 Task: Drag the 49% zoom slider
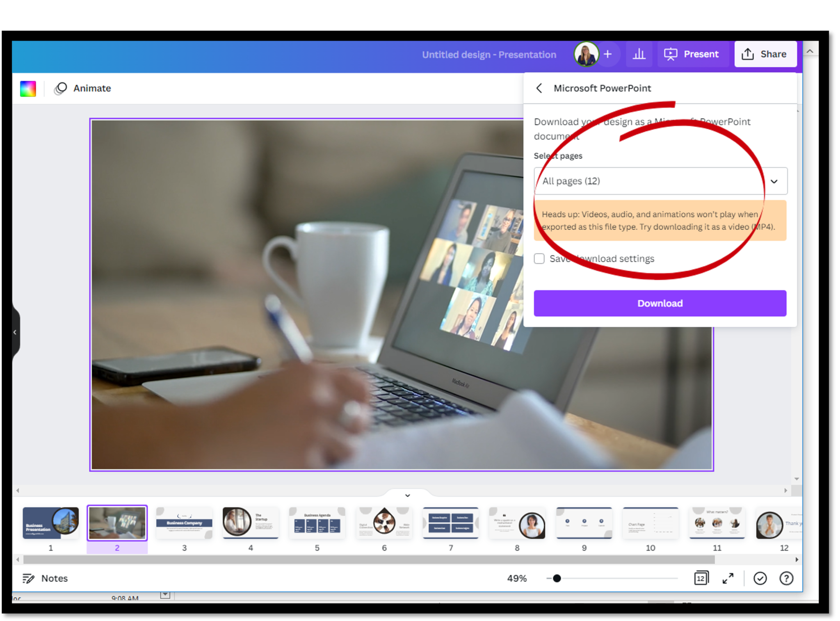(x=558, y=578)
